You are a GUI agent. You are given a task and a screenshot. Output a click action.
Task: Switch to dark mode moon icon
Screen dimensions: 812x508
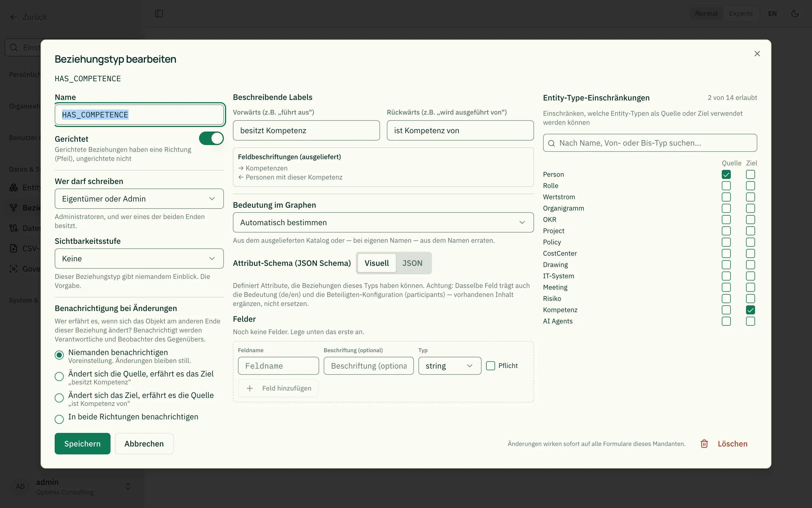(x=795, y=14)
